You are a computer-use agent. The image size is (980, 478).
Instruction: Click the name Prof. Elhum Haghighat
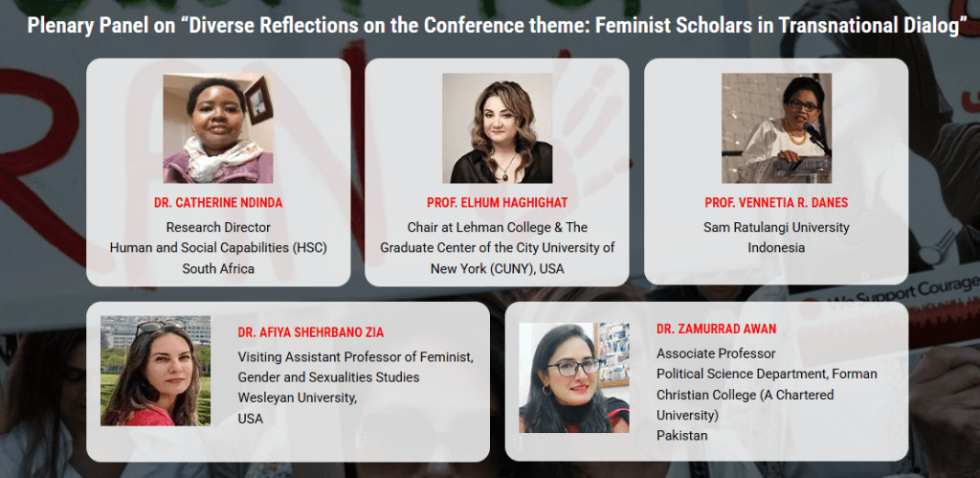(x=497, y=203)
